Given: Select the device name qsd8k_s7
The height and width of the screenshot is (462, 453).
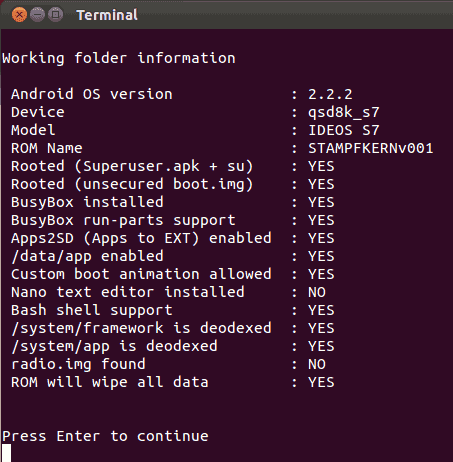Looking at the screenshot, I should coord(344,113).
